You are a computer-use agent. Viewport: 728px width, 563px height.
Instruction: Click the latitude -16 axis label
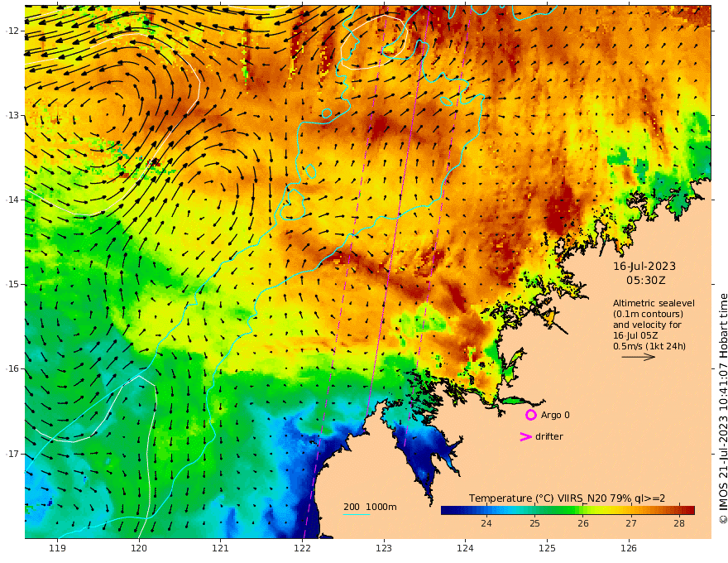click(x=12, y=368)
